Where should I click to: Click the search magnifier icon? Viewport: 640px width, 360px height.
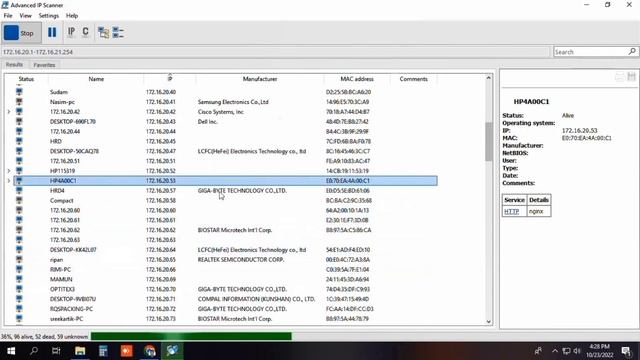pyautogui.click(x=632, y=51)
